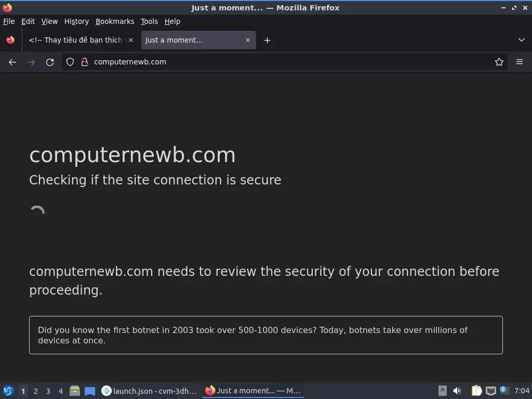Open the volume speaker tray icon

pyautogui.click(x=457, y=391)
